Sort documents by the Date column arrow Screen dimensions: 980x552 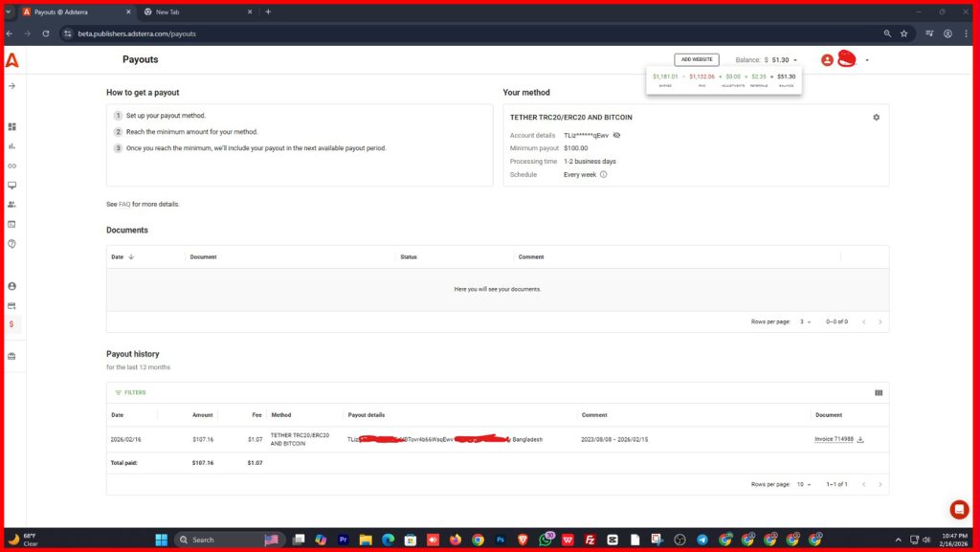click(131, 257)
